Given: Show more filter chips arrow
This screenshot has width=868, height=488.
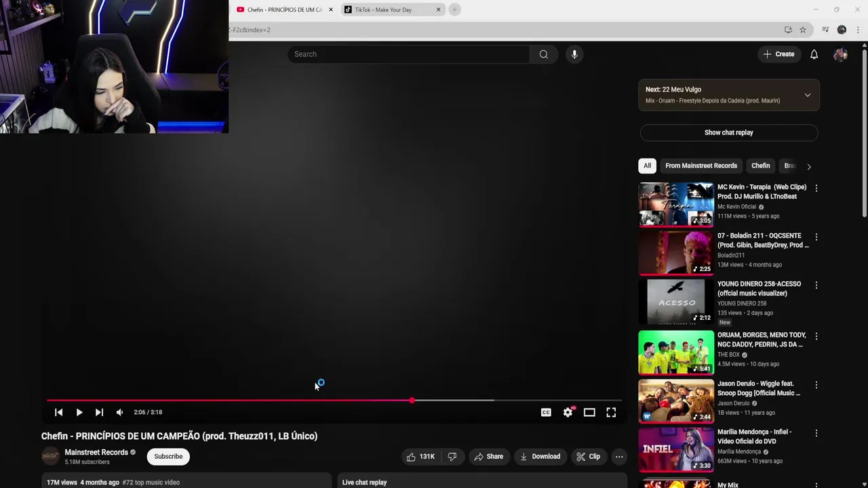Looking at the screenshot, I should click(808, 166).
